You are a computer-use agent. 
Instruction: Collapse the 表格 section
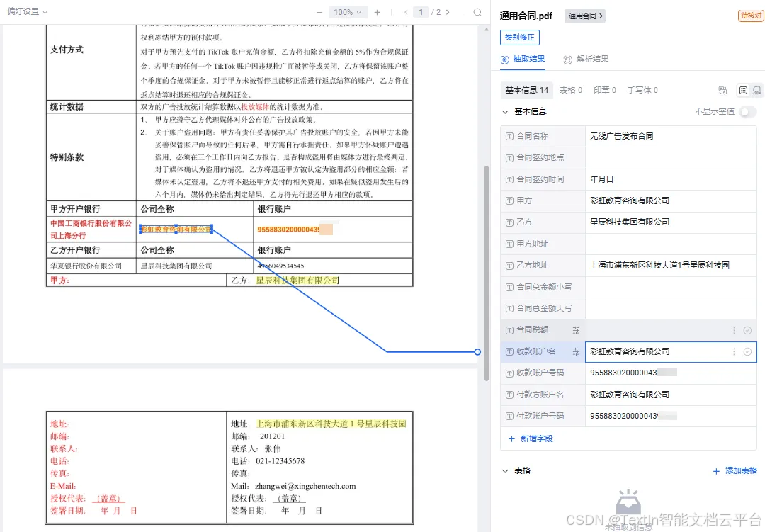click(x=505, y=471)
